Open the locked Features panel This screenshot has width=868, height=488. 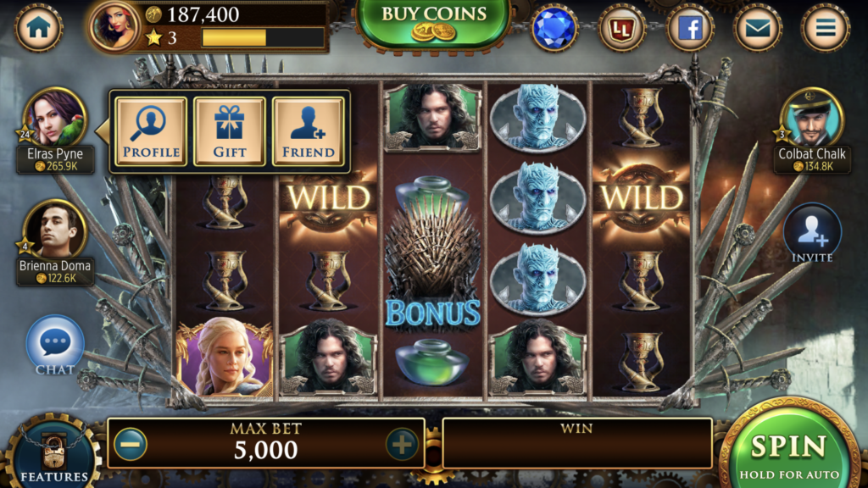point(53,452)
